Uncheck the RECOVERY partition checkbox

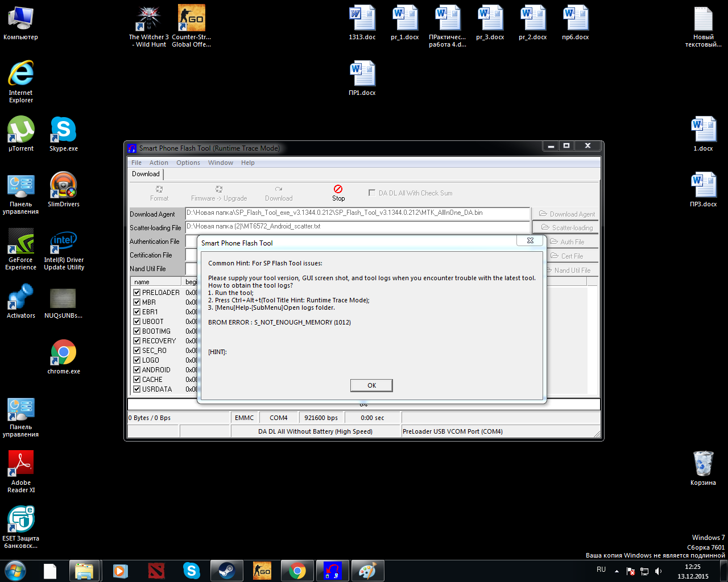click(x=137, y=341)
